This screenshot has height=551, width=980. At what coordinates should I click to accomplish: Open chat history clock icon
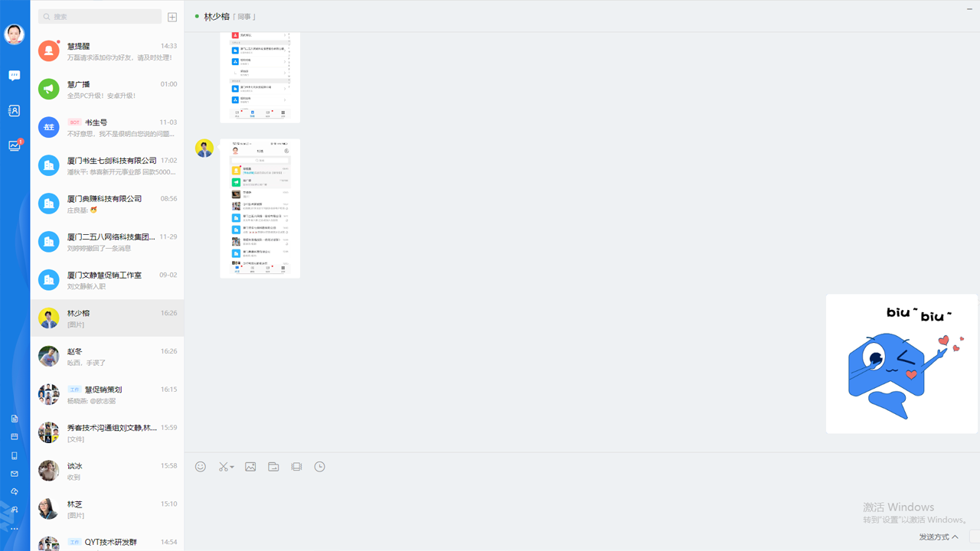tap(320, 467)
